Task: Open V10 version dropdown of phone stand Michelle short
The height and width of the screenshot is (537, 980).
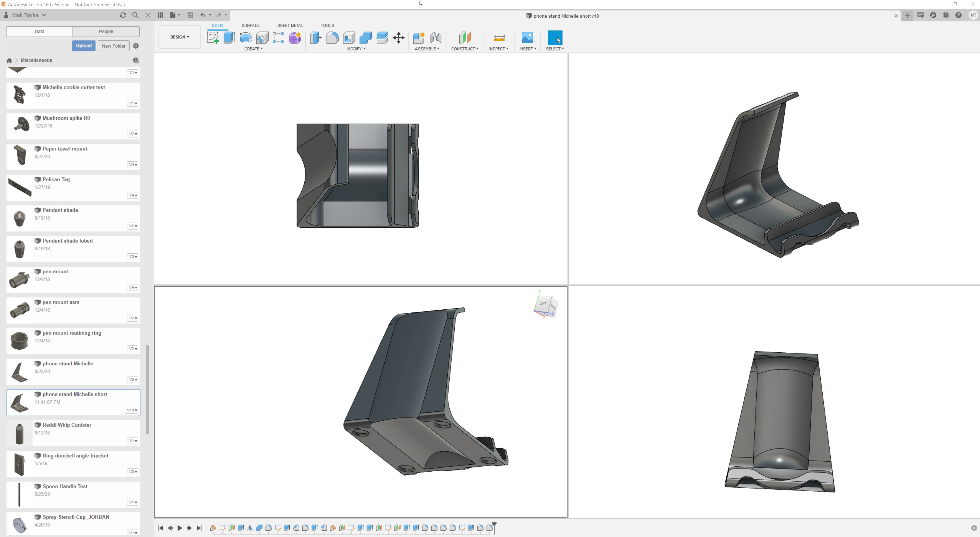Action: 132,410
